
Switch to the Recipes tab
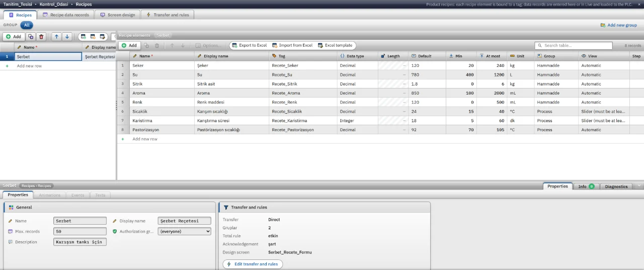point(20,15)
